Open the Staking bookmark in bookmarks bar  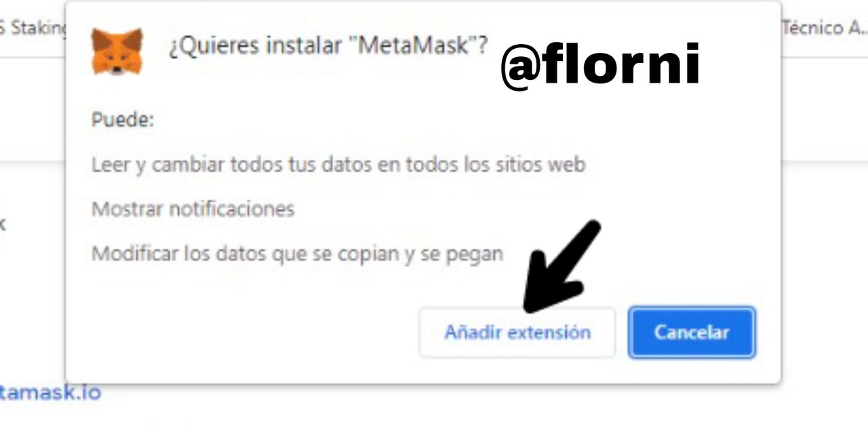pos(34,28)
